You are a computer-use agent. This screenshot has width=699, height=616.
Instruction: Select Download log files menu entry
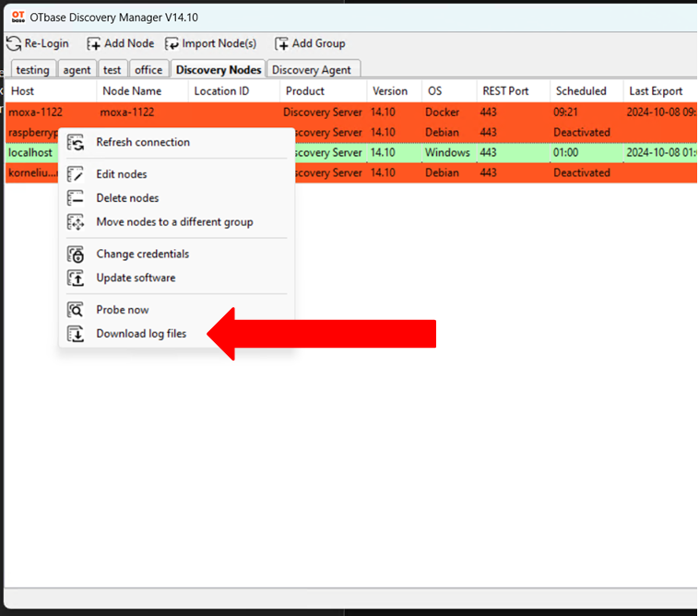tap(176, 334)
